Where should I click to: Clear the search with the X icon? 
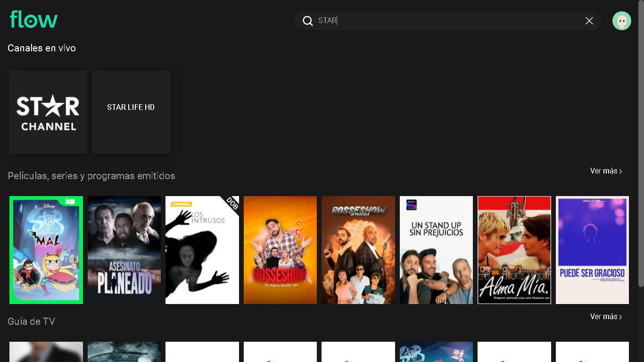coord(589,21)
